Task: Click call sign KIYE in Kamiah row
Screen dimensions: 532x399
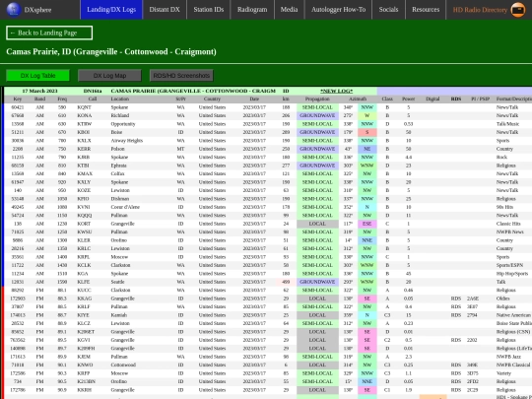Action: pos(83,315)
